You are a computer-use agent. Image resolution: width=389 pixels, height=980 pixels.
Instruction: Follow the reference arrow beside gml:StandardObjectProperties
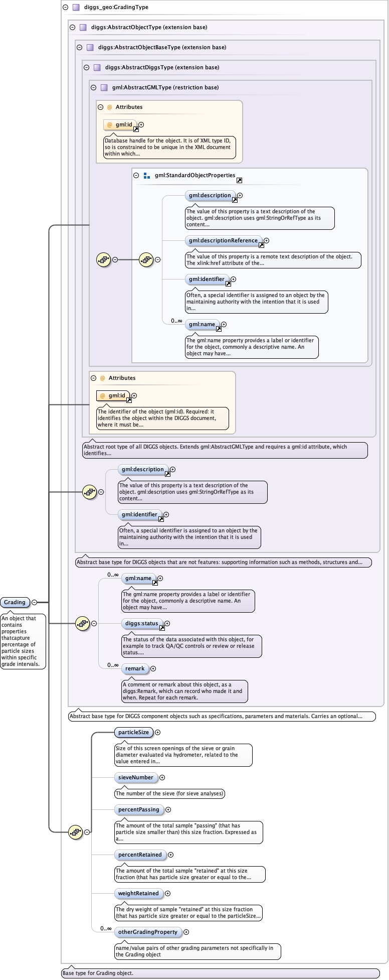tap(239, 180)
